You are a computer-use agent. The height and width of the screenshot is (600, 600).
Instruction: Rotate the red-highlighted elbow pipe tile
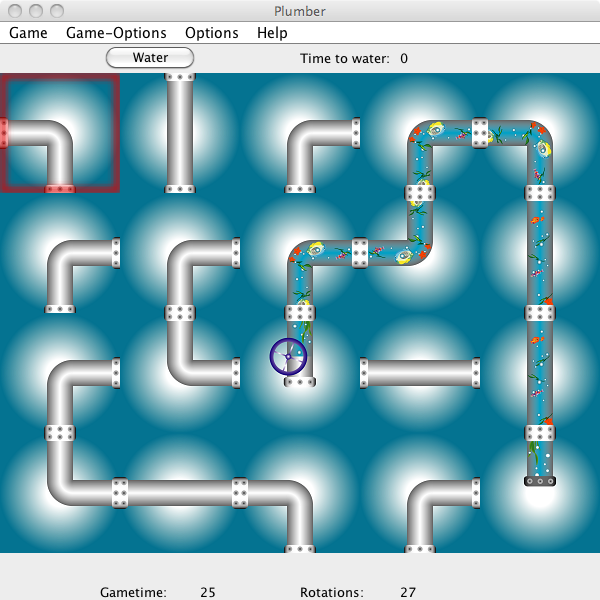click(x=60, y=133)
